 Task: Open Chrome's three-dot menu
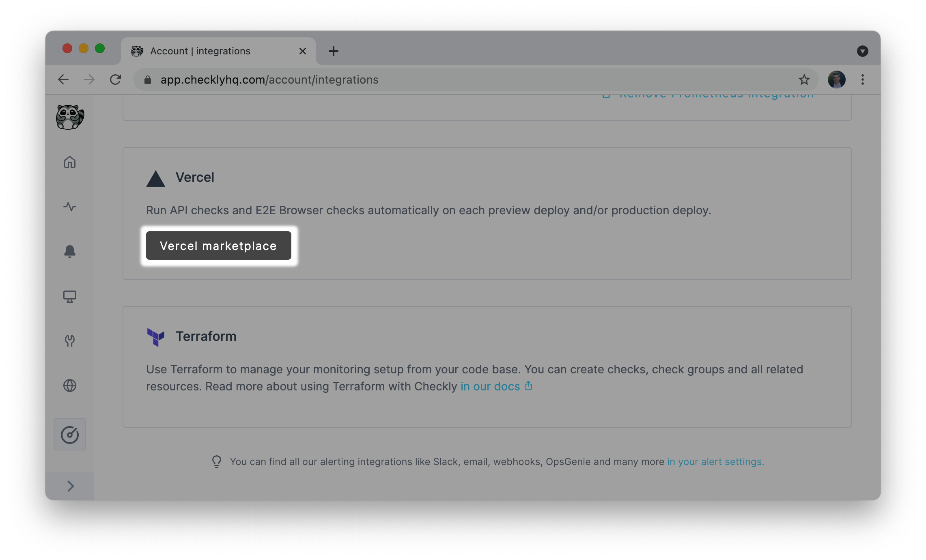[863, 80]
